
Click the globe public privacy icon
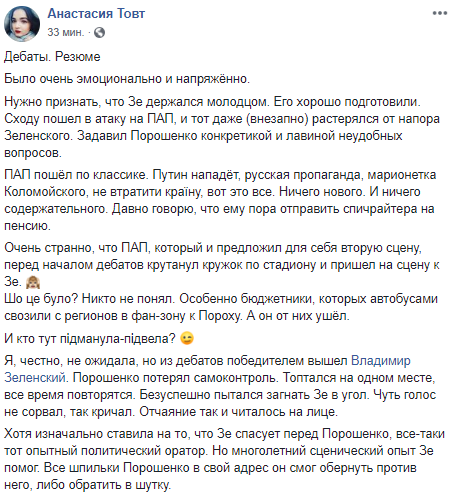pos(99,32)
